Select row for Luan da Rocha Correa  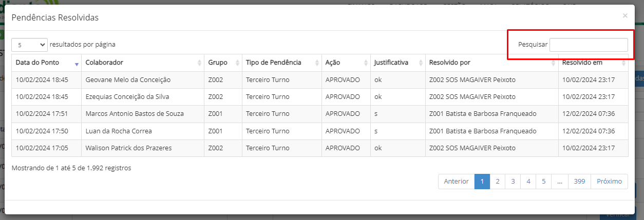pyautogui.click(x=119, y=131)
